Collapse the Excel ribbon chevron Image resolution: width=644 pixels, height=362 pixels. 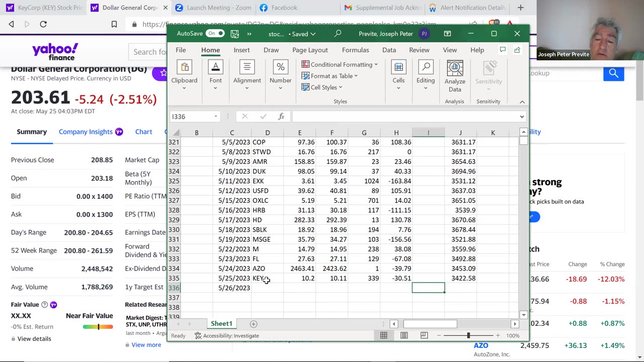(522, 102)
